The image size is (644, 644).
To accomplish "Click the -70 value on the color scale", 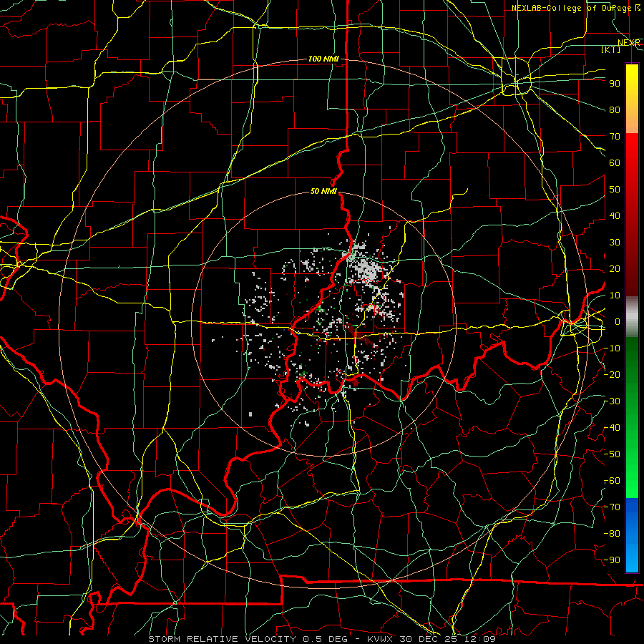I will pyautogui.click(x=612, y=507).
